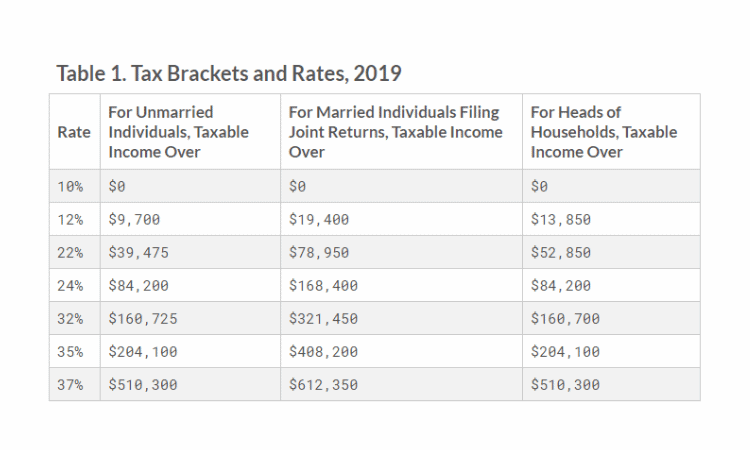Click the 'For Unmarried Individuals' column header
The image size is (750, 450).
pyautogui.click(x=178, y=132)
